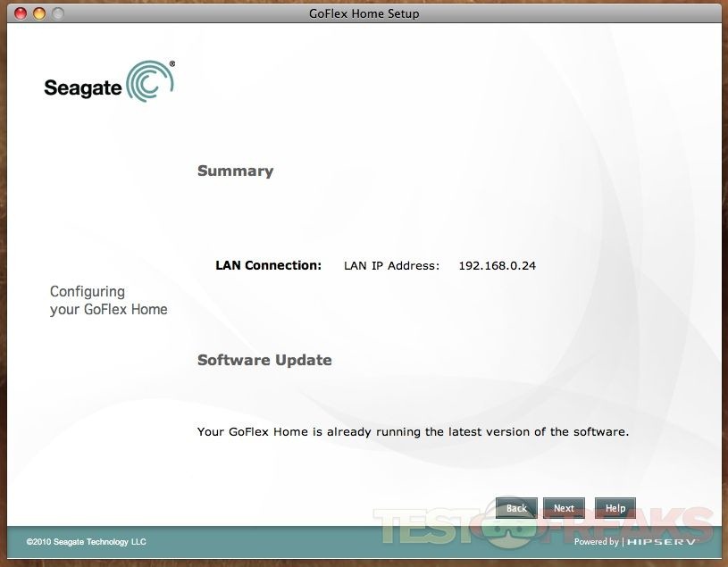Screen dimensions: 728x567
Task: Close the GoFlex Home Setup window
Action: click(21, 13)
